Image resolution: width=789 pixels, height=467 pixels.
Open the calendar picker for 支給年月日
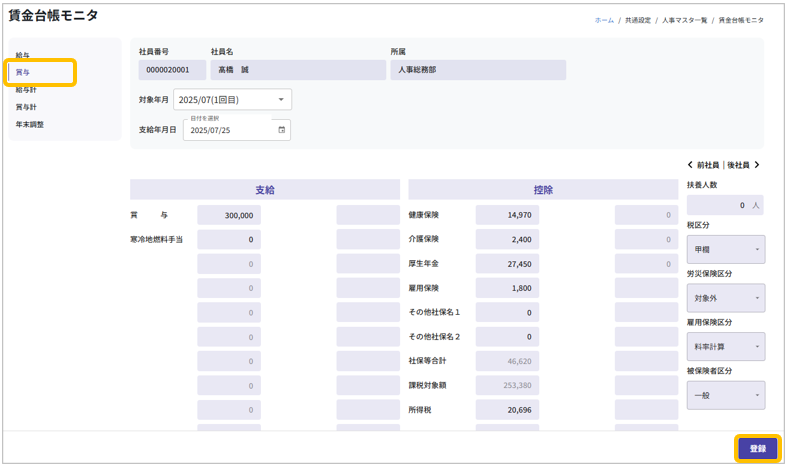click(x=281, y=130)
